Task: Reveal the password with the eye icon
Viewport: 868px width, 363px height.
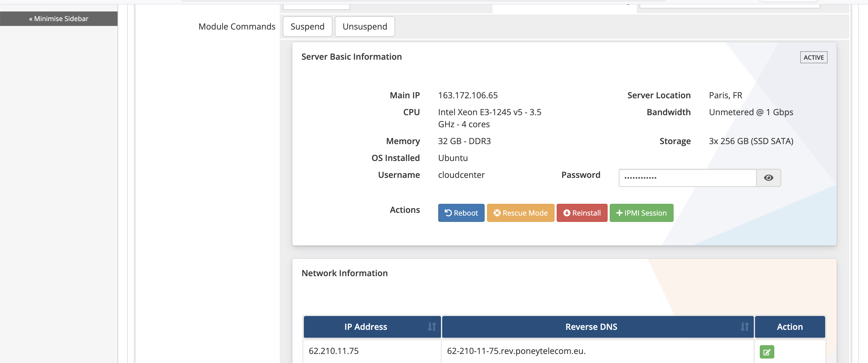Action: [768, 178]
